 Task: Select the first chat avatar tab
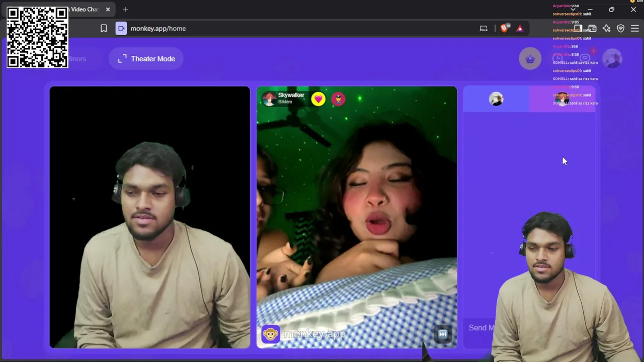[496, 99]
